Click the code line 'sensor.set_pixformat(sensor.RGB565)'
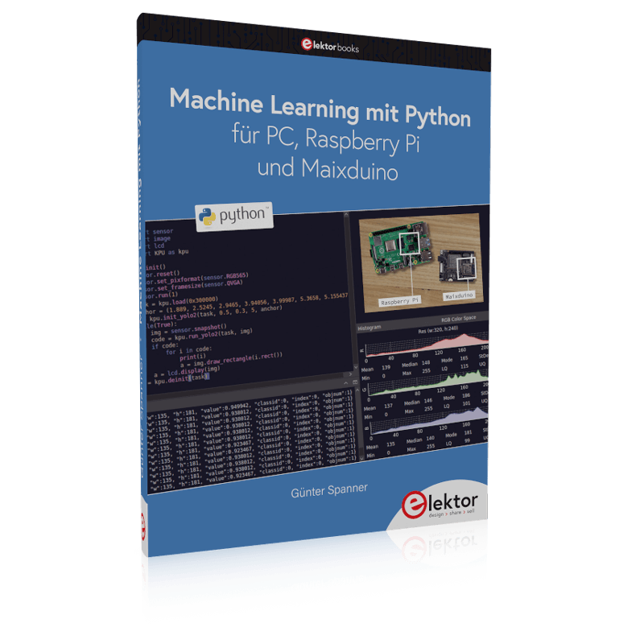This screenshot has width=644, height=644. pyautogui.click(x=197, y=279)
